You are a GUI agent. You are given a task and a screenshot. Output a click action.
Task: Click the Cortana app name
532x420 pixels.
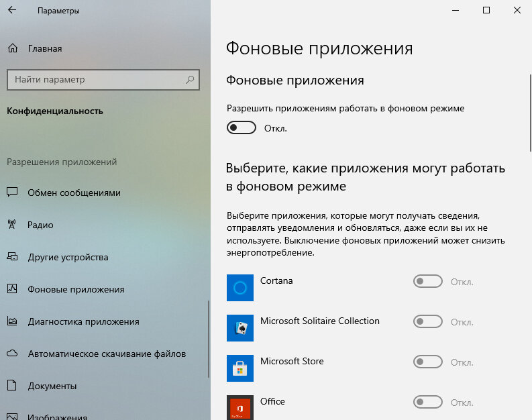tap(276, 280)
